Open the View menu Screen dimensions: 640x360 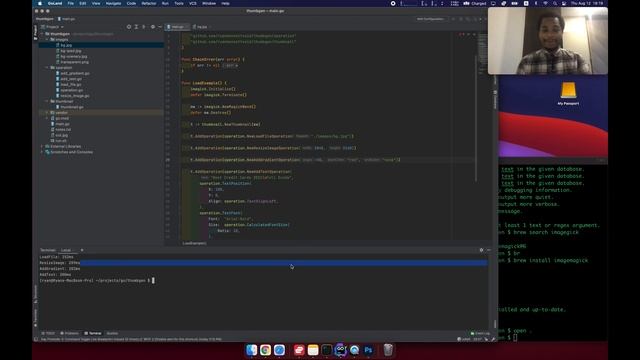coord(96,3)
